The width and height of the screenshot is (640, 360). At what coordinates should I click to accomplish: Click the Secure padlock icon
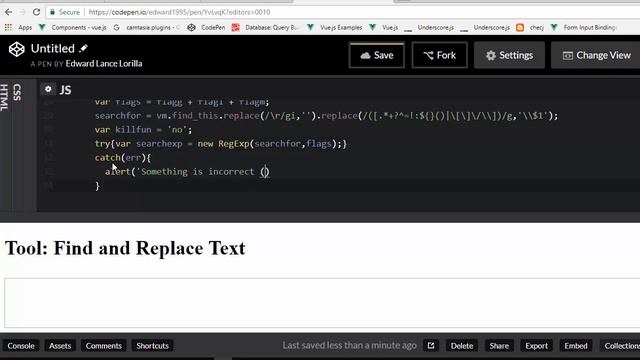pyautogui.click(x=52, y=12)
